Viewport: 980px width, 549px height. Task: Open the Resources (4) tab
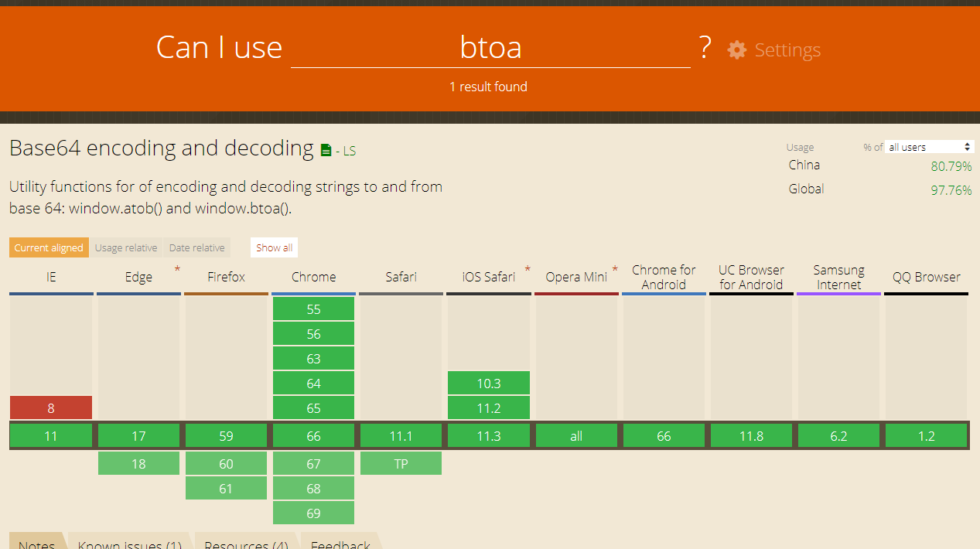[x=246, y=544]
